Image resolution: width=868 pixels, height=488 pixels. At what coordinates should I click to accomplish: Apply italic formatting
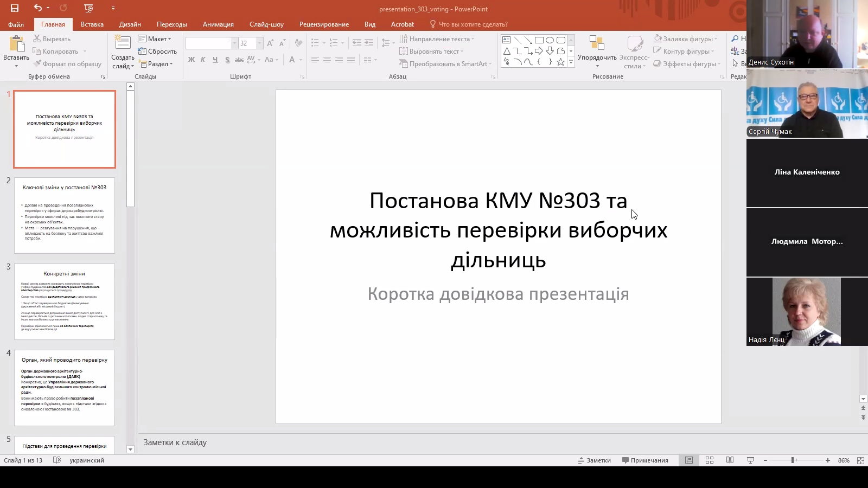203,60
